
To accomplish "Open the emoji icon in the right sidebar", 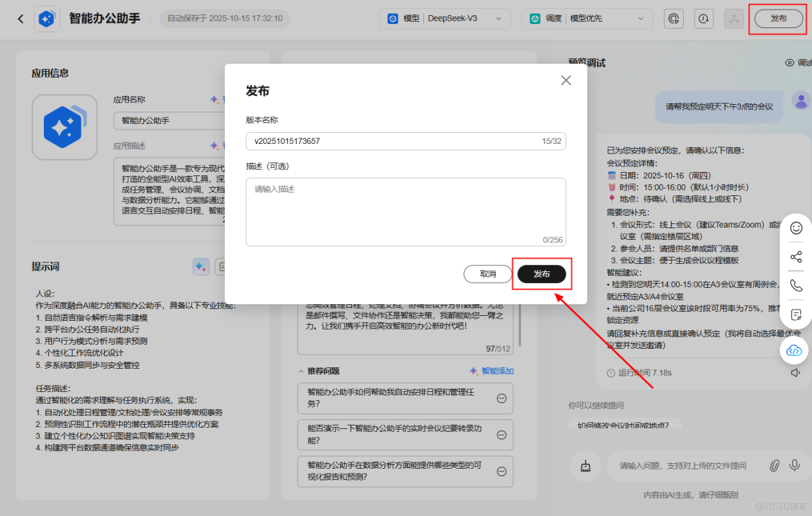I will (796, 228).
